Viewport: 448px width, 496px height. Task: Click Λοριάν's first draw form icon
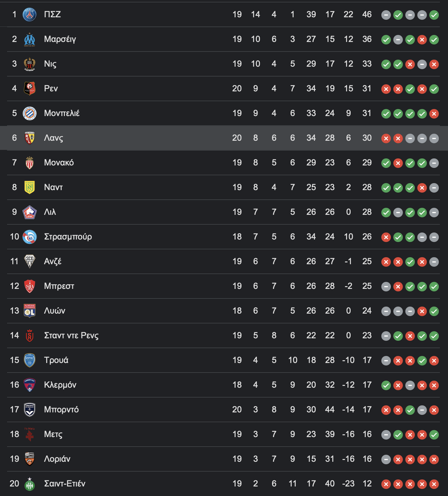click(386, 459)
